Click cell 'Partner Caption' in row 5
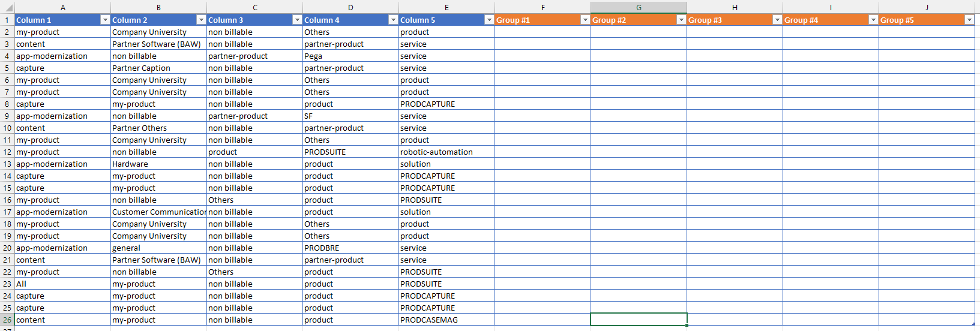The image size is (980, 331). 159,68
